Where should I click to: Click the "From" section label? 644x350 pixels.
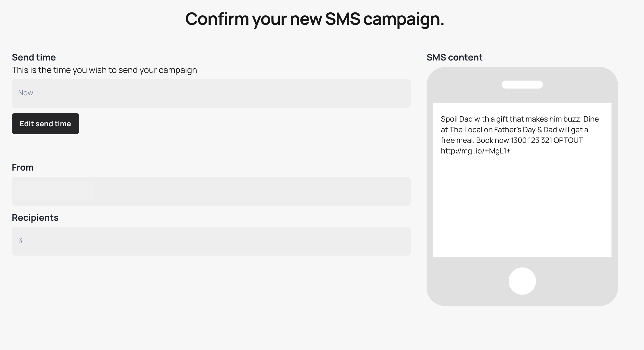click(x=23, y=167)
